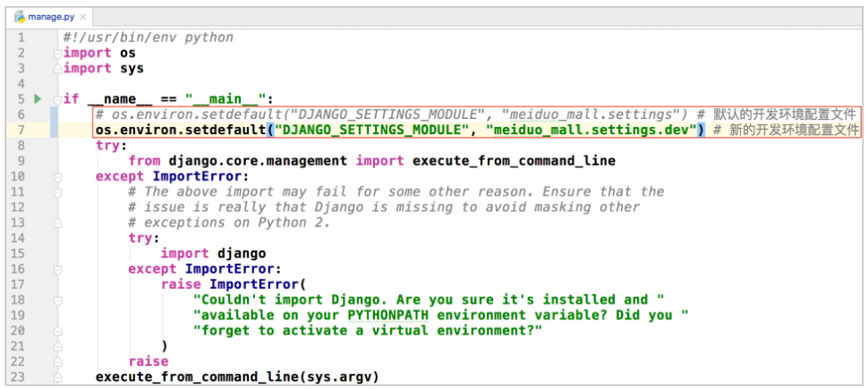Click 'except ImportError:' on line 16
The width and height of the screenshot is (868, 389).
205,269
